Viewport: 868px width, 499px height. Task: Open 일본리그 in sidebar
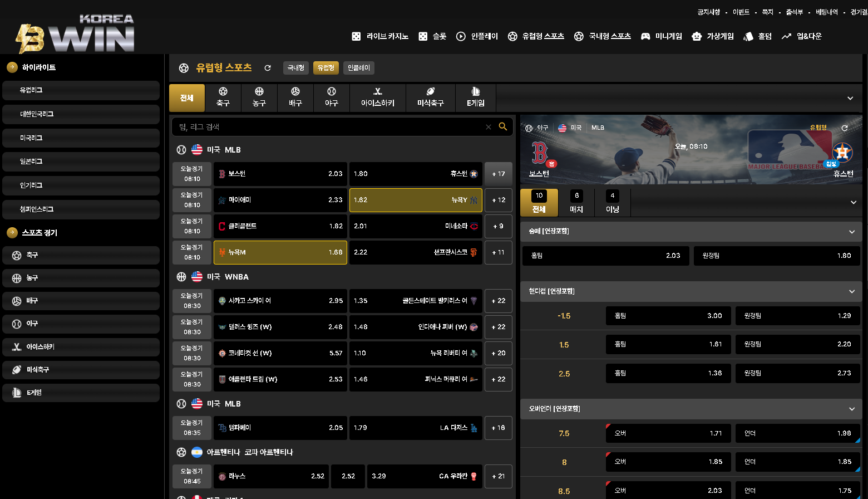click(x=81, y=162)
